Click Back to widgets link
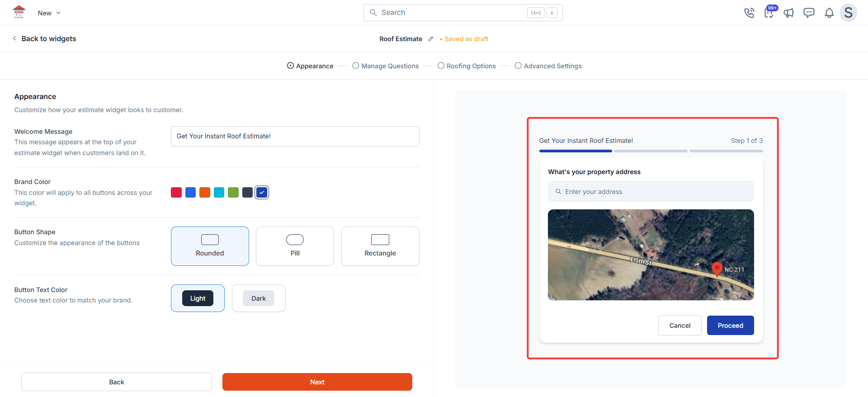 click(49, 39)
